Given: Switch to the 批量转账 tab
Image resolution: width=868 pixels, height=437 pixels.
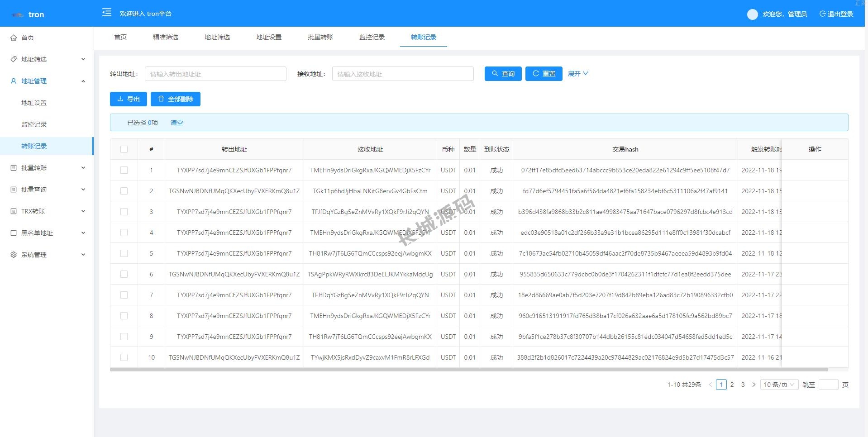Looking at the screenshot, I should [320, 37].
